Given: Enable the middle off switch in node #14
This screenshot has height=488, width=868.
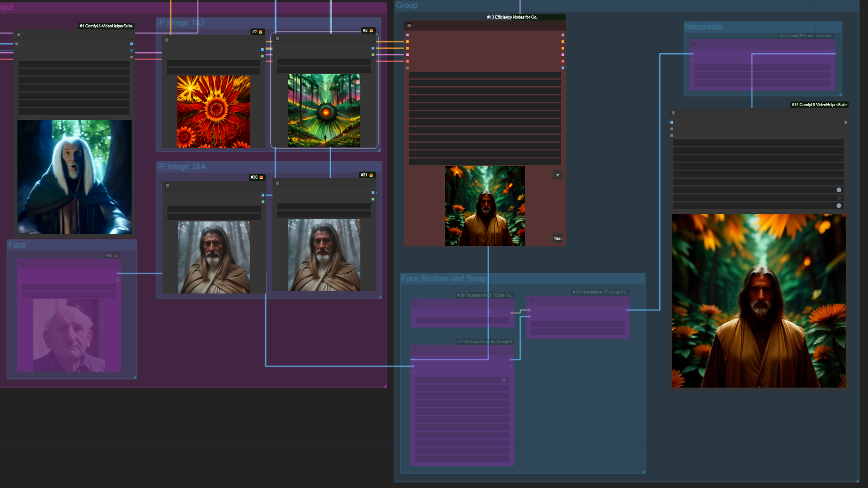Looking at the screenshot, I should click(839, 198).
